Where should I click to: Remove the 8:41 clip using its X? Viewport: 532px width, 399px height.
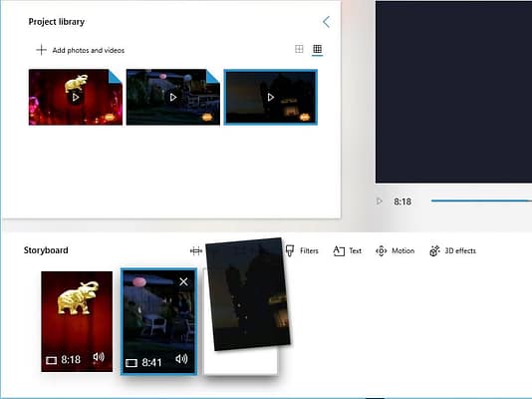(x=183, y=281)
